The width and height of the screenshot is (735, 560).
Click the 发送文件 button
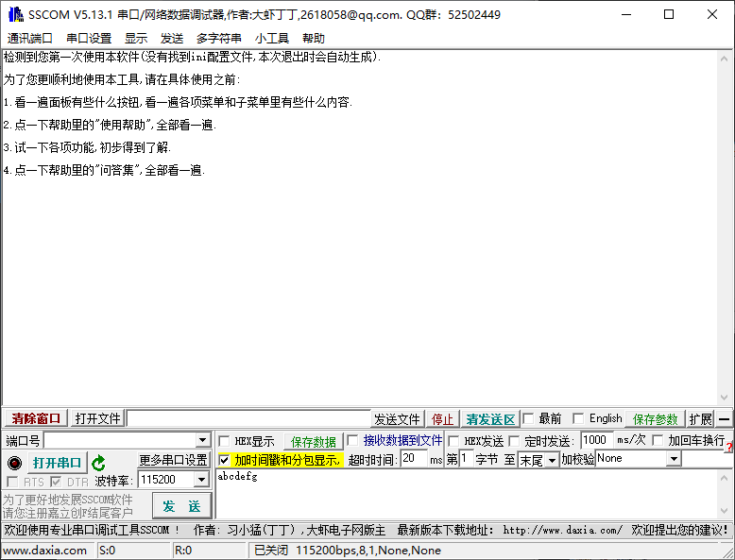(397, 419)
